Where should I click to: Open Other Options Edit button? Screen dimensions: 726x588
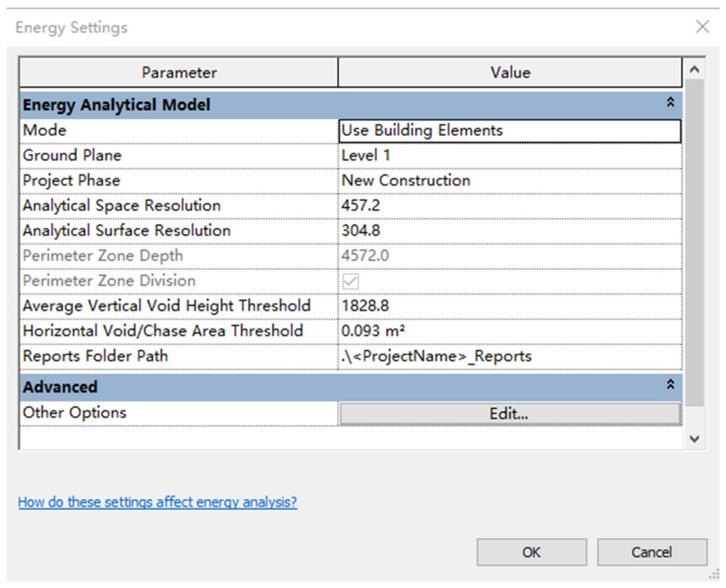(x=510, y=414)
